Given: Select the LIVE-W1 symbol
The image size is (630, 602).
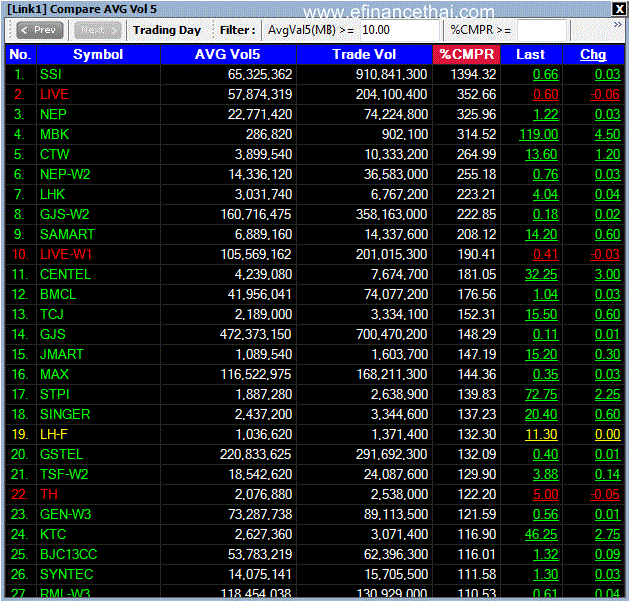Looking at the screenshot, I should (66, 254).
